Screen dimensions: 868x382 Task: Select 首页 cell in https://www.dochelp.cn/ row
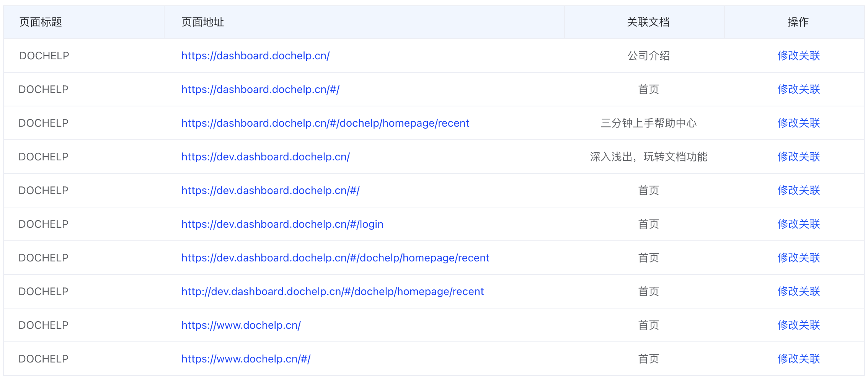648,325
